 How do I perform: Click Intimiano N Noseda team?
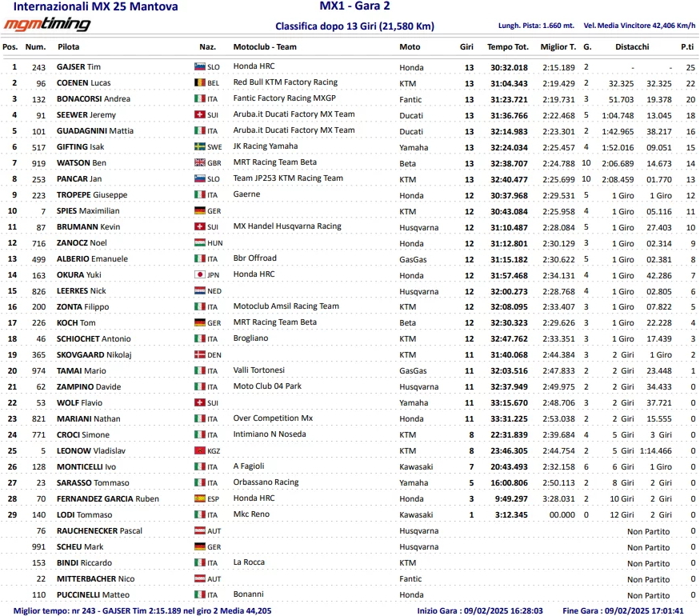[x=270, y=434]
